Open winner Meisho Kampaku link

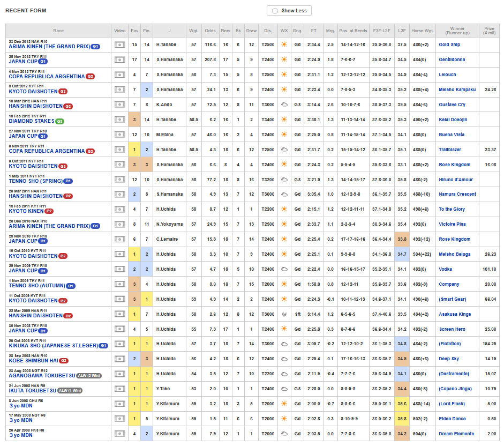pyautogui.click(x=457, y=90)
